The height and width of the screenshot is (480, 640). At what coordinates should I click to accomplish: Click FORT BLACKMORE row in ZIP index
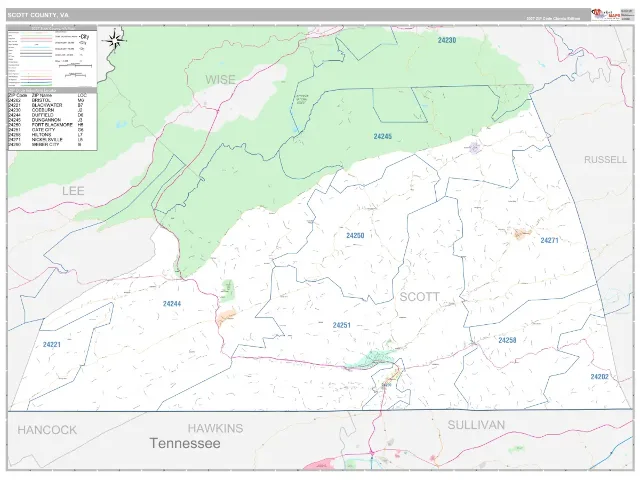[x=46, y=125]
